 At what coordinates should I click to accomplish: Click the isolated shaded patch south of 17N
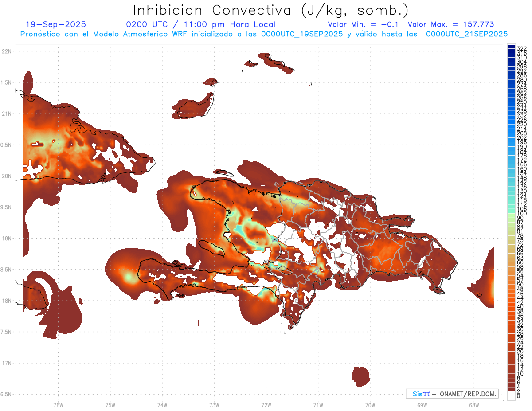(362, 376)
